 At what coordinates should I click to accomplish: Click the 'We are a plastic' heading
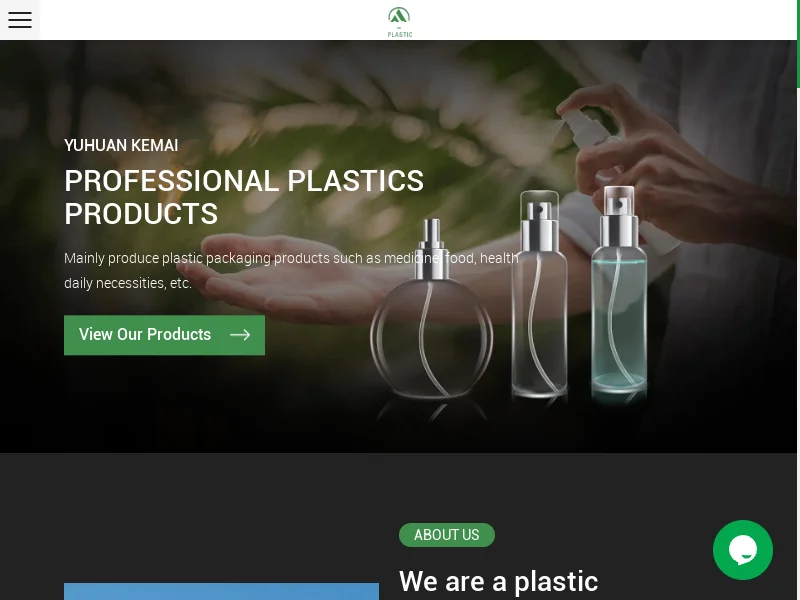tap(498, 581)
